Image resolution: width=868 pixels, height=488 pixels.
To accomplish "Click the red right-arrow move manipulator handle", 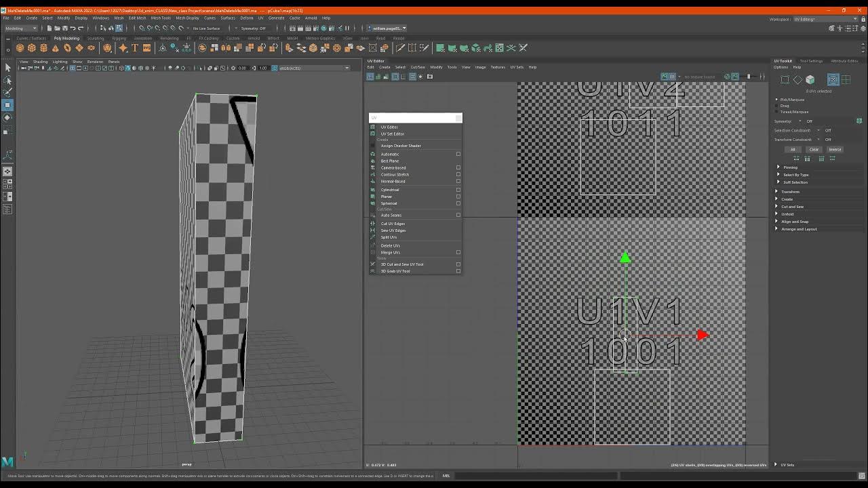I will (702, 335).
